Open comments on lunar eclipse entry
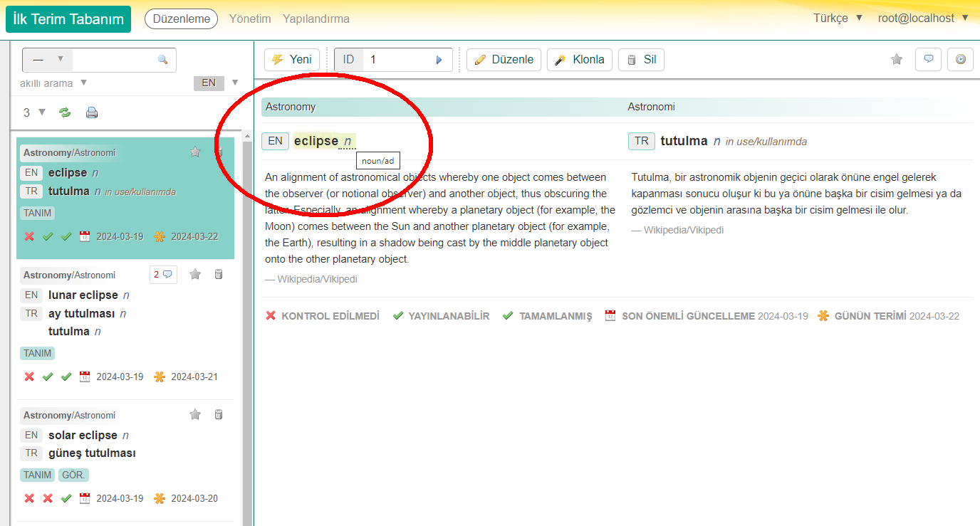 coord(163,275)
